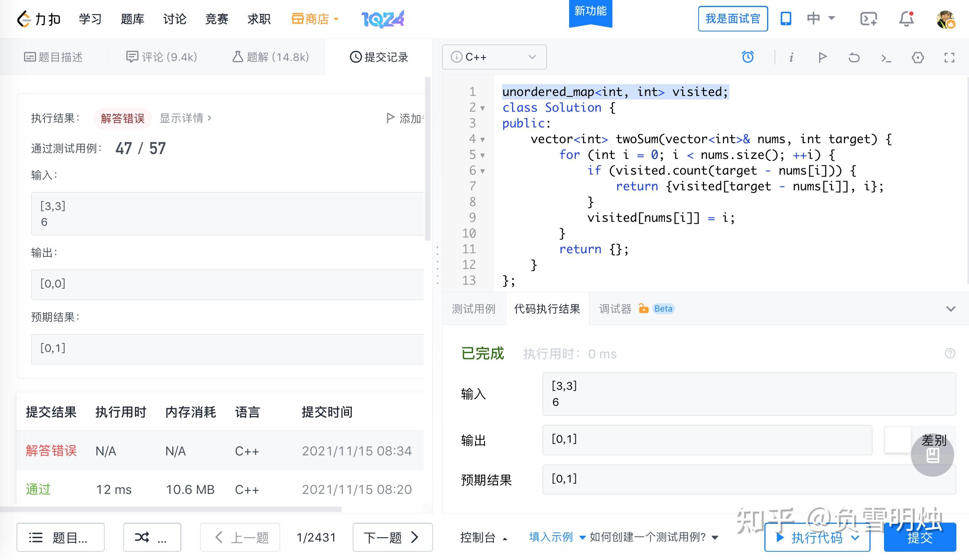The image size is (969, 560).
Task: Collapse code fold arrow at line 4
Action: [483, 139]
